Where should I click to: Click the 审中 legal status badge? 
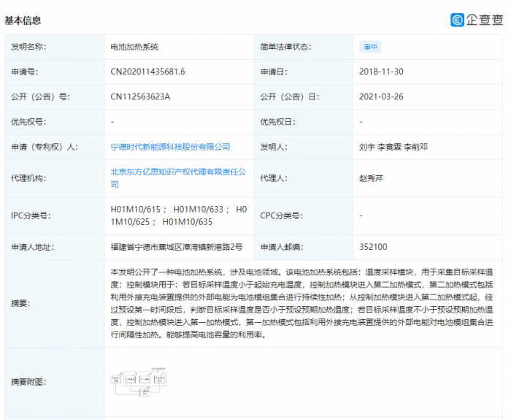point(371,47)
